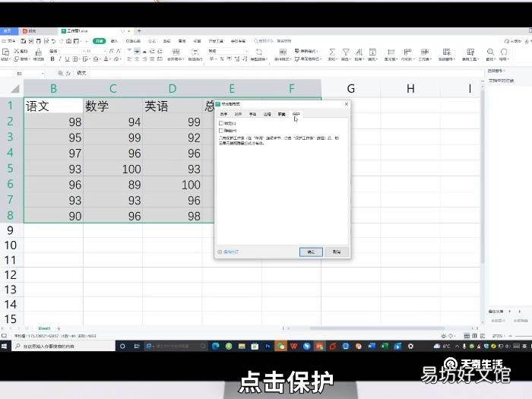Switch to the Border tab in the dialog
This screenshot has height=399, width=532.
click(x=268, y=114)
